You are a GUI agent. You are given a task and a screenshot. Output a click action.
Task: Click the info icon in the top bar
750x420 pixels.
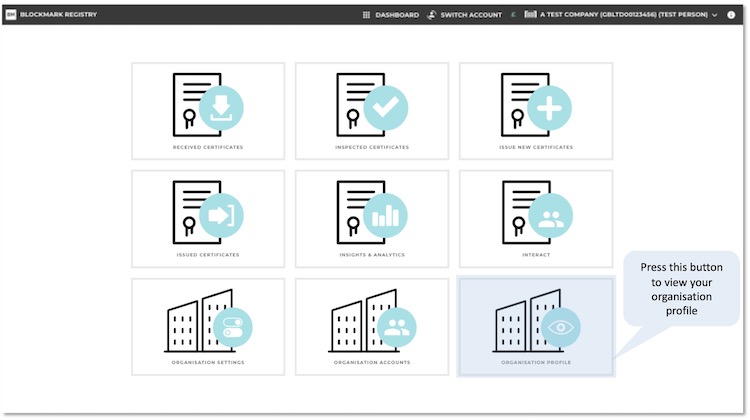click(731, 15)
